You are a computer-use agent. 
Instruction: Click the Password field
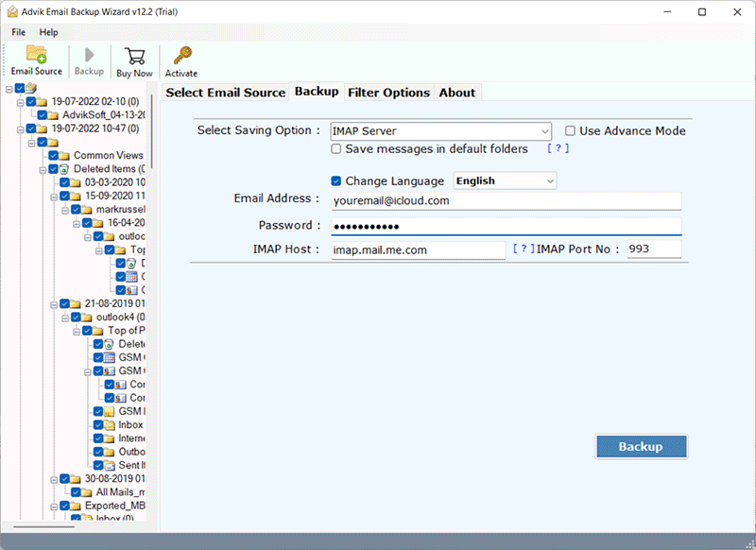coord(507,226)
